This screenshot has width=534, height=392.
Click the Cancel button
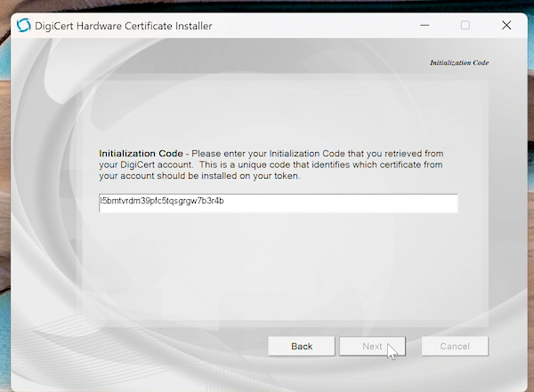click(x=455, y=346)
